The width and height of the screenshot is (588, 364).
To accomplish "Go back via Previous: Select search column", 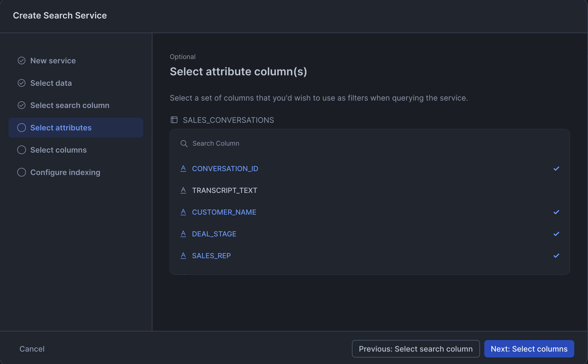I will click(x=415, y=349).
